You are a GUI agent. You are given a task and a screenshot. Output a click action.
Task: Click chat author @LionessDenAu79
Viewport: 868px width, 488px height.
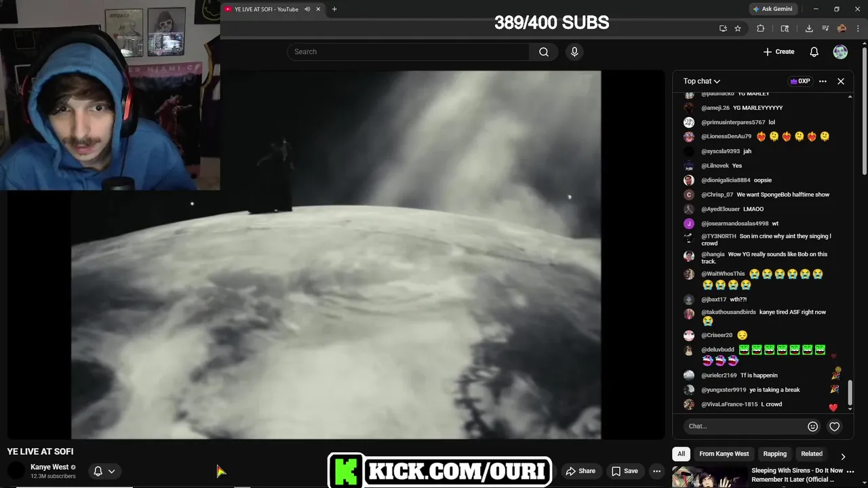pos(726,136)
